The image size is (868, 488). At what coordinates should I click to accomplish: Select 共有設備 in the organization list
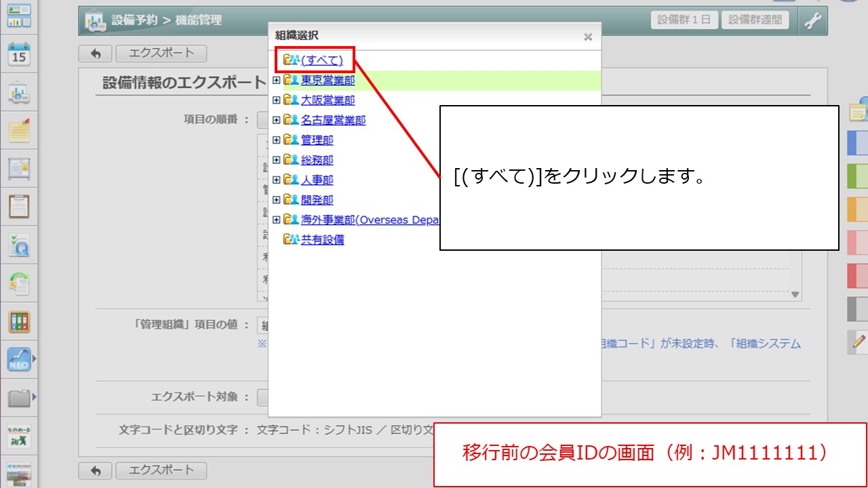click(x=322, y=240)
